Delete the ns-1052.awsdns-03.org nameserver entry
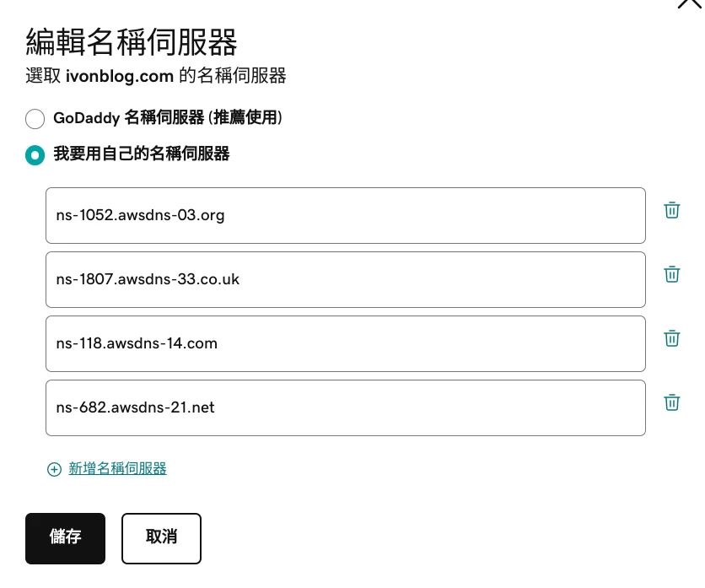Image resolution: width=705 pixels, height=588 pixels. 671,211
